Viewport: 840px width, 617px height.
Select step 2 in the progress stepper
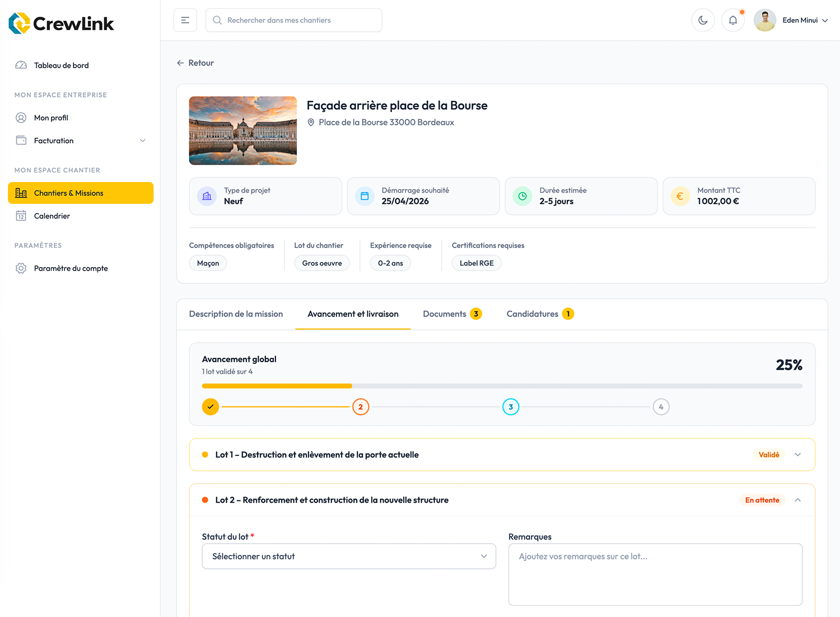click(x=361, y=407)
